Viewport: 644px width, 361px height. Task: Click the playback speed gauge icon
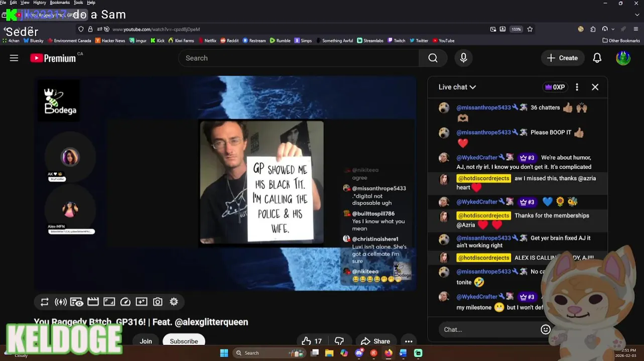[125, 302]
